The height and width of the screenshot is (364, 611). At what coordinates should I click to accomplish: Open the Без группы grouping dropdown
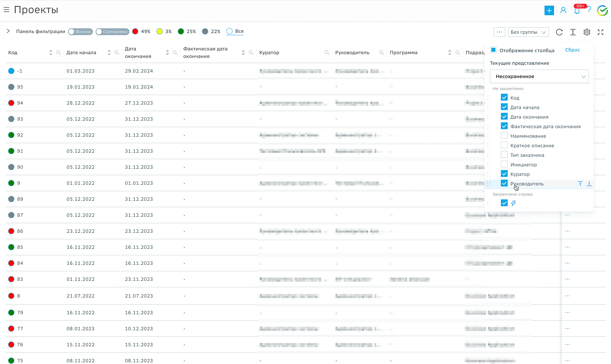click(528, 32)
